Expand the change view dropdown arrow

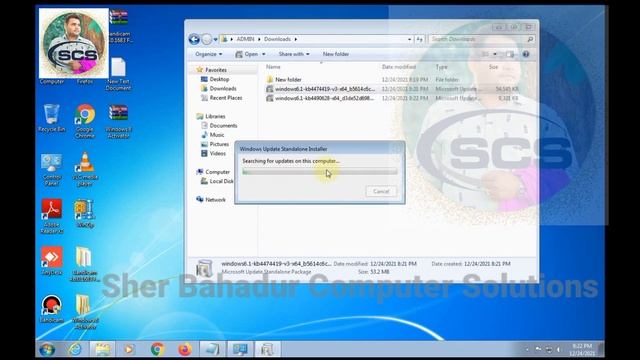(495, 54)
